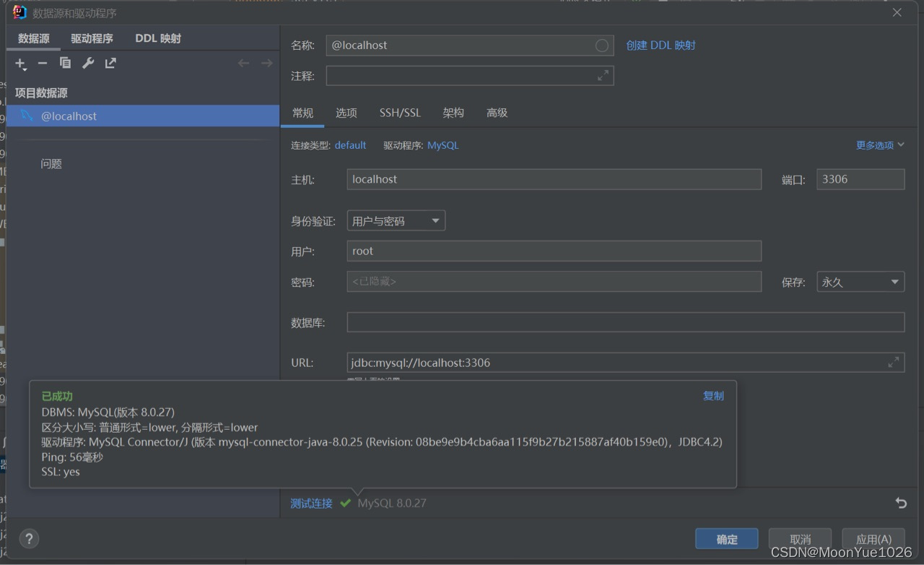Switch to the 数据源 tab

34,39
